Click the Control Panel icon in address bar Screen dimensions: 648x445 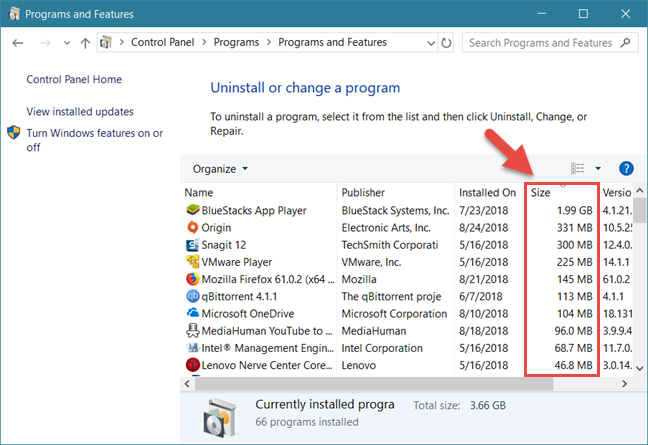click(x=106, y=42)
